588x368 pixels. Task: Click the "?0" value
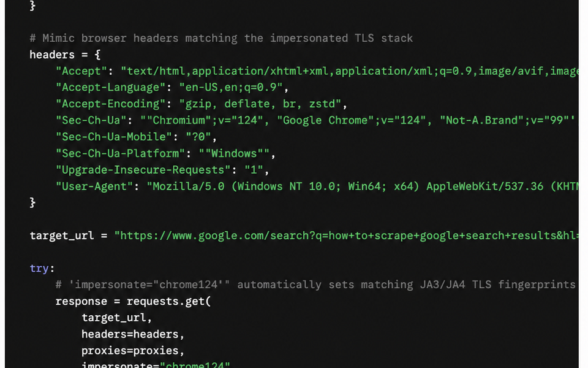click(x=198, y=137)
